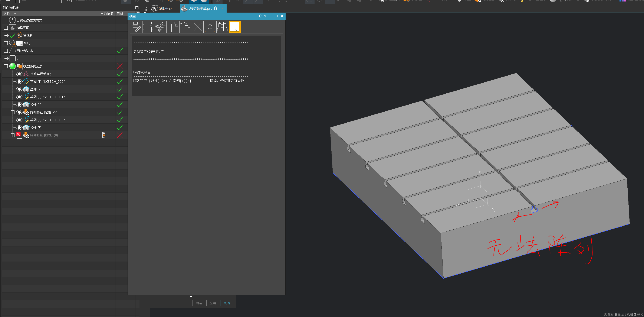Expand the 组 node
Screen dimensions: 644x317
[x=6, y=59]
